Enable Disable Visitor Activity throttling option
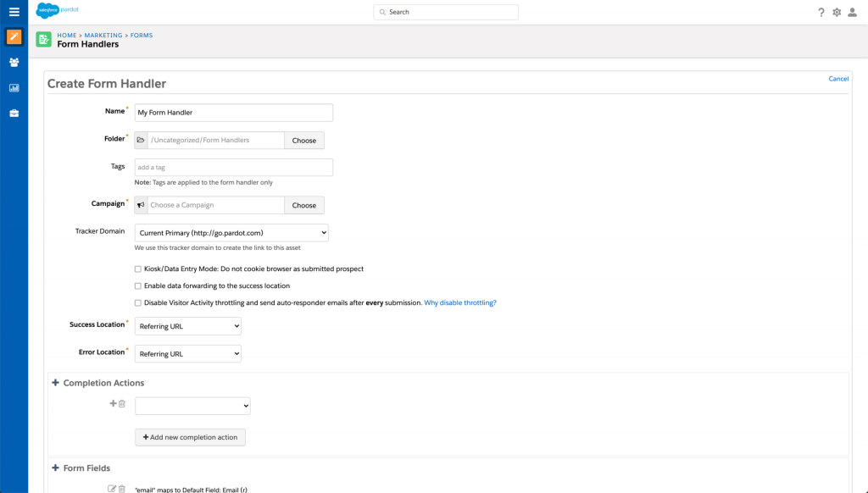This screenshot has width=868, height=493. 137,302
